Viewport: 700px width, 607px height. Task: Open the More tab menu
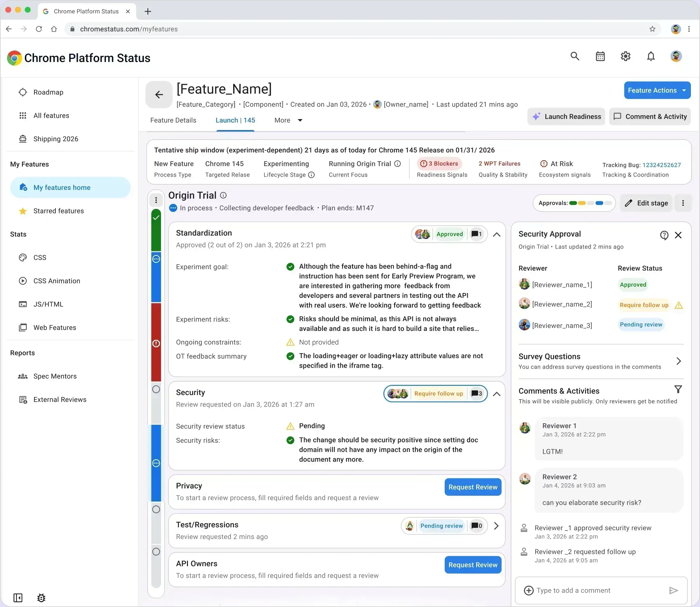(x=288, y=120)
